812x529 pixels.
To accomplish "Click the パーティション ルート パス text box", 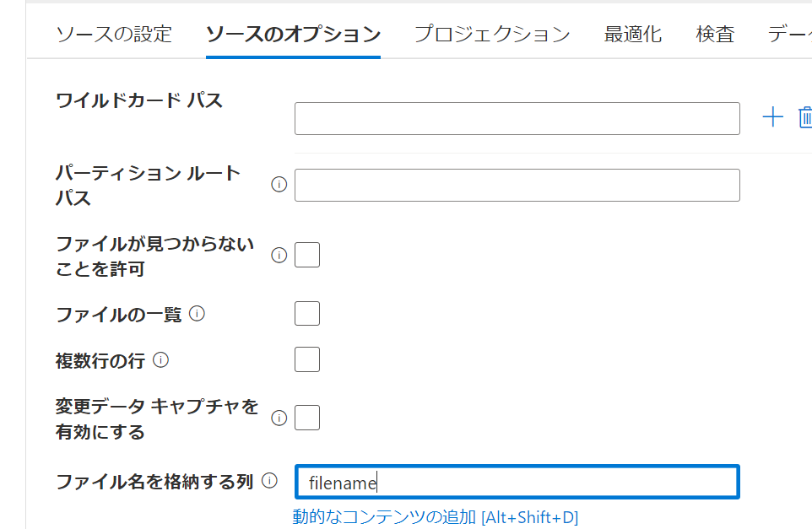I will point(517,185).
